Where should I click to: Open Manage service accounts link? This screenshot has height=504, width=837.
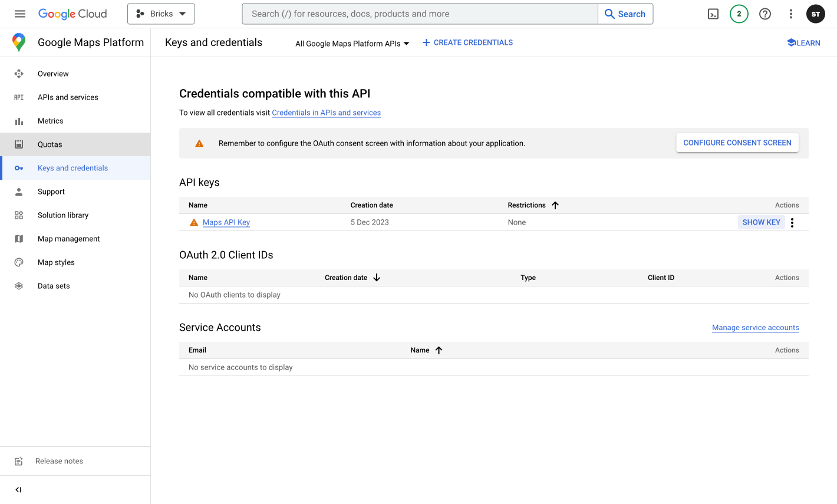(755, 328)
